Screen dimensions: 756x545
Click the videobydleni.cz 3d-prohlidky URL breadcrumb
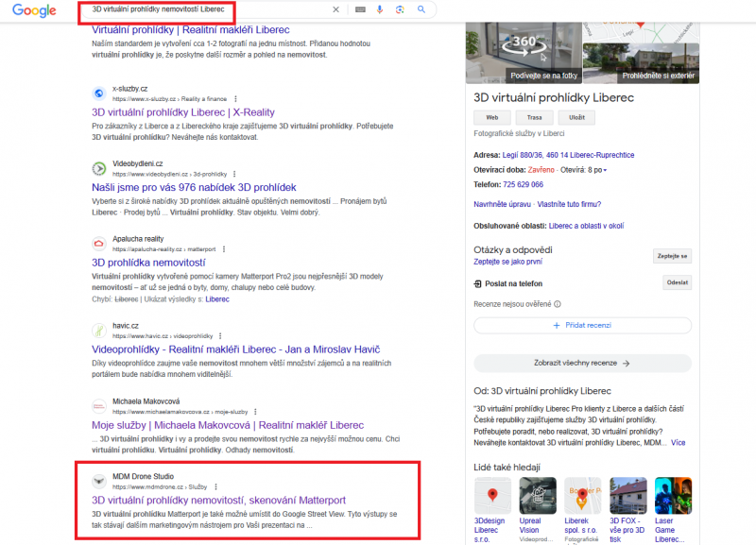coord(169,174)
